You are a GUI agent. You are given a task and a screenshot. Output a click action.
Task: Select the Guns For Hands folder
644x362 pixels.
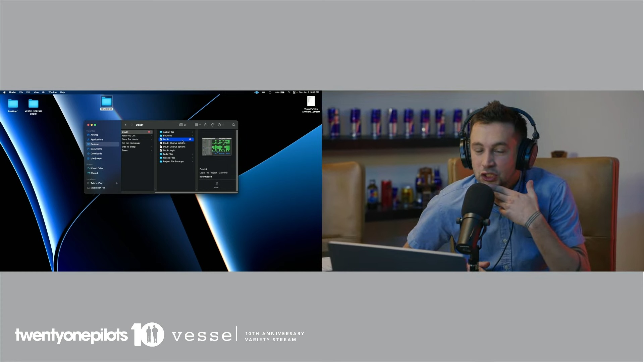coord(130,139)
